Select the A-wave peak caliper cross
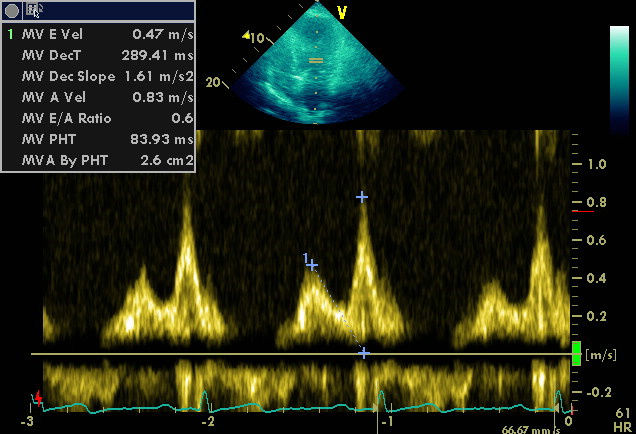The height and width of the screenshot is (434, 636). point(362,197)
